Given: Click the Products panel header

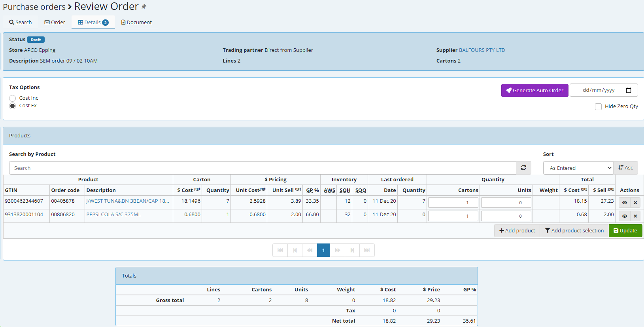Looking at the screenshot, I should [323, 135].
